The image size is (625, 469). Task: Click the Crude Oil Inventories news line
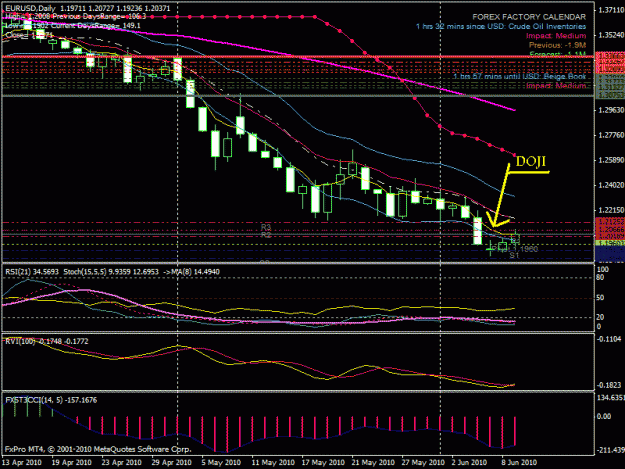click(501, 26)
